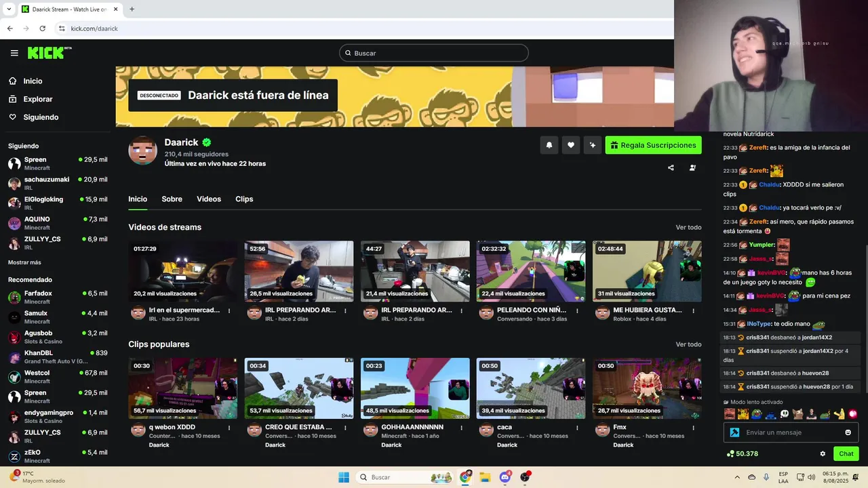The height and width of the screenshot is (488, 868).
Task: Open the hamburger sidebar menu
Action: [14, 53]
